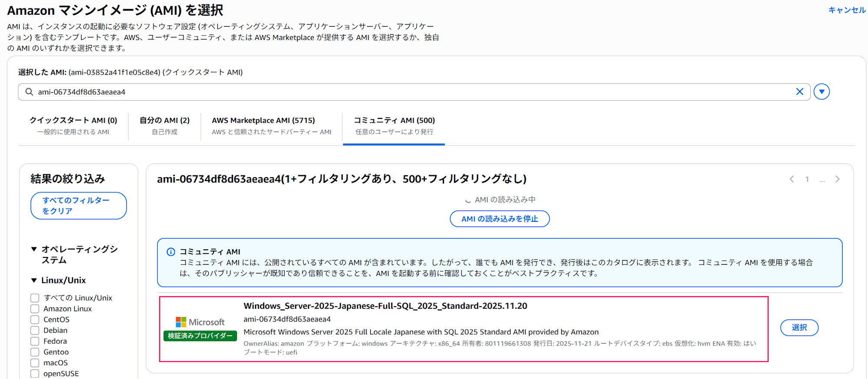Click the ami-06734df8d63aeaea4 ID in result

point(287,319)
